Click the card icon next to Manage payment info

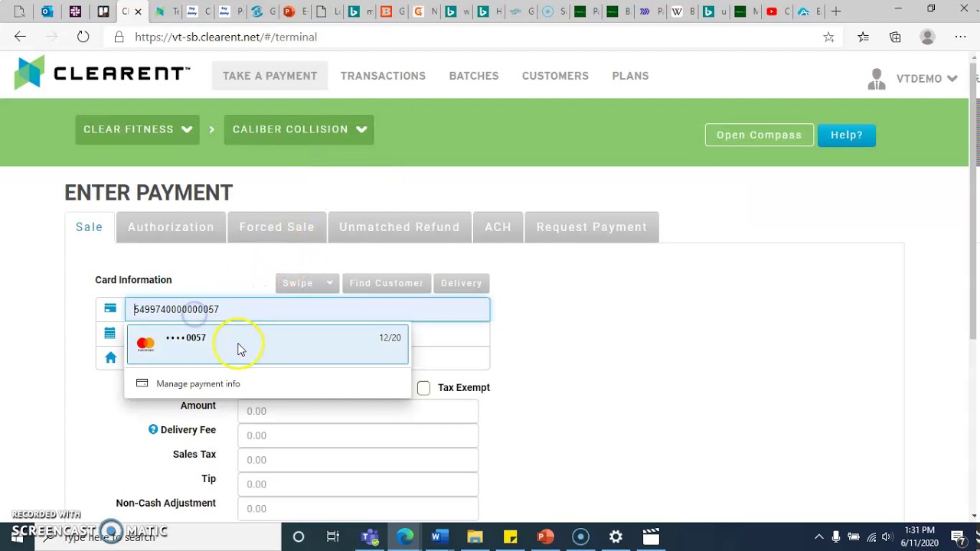click(142, 383)
